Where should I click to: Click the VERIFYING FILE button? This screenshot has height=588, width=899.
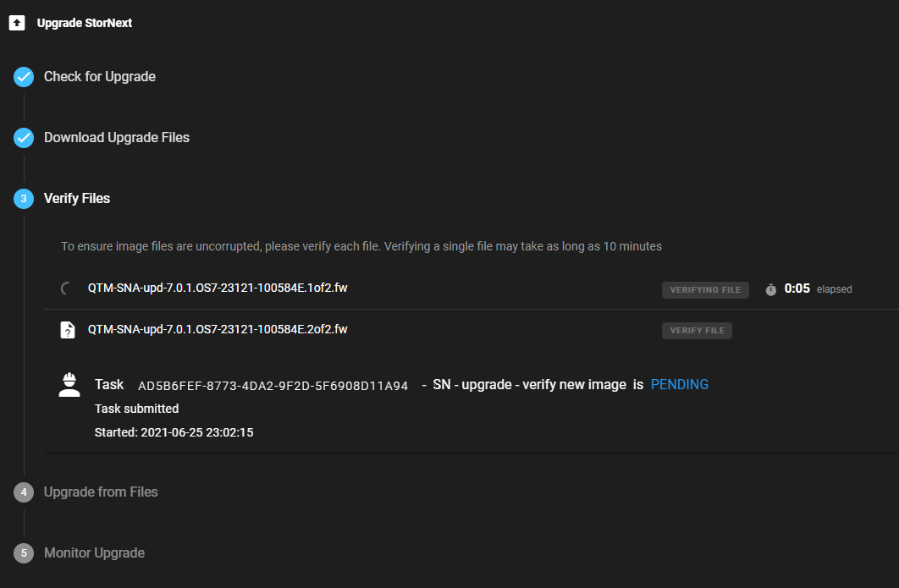tap(705, 290)
